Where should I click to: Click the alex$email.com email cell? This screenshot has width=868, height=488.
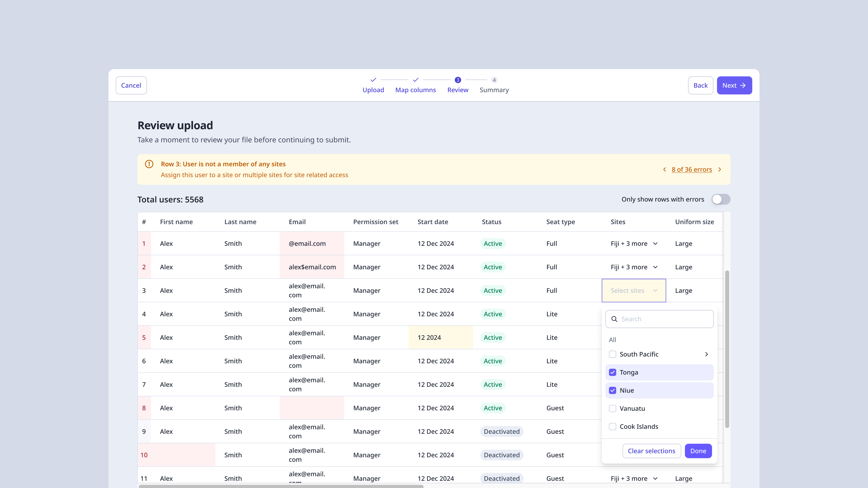point(312,267)
